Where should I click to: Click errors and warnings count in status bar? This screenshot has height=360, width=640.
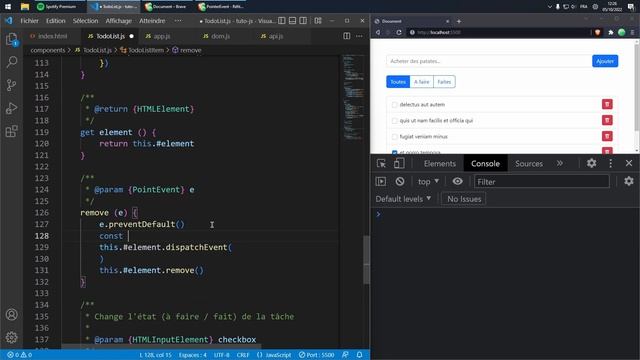click(19, 355)
